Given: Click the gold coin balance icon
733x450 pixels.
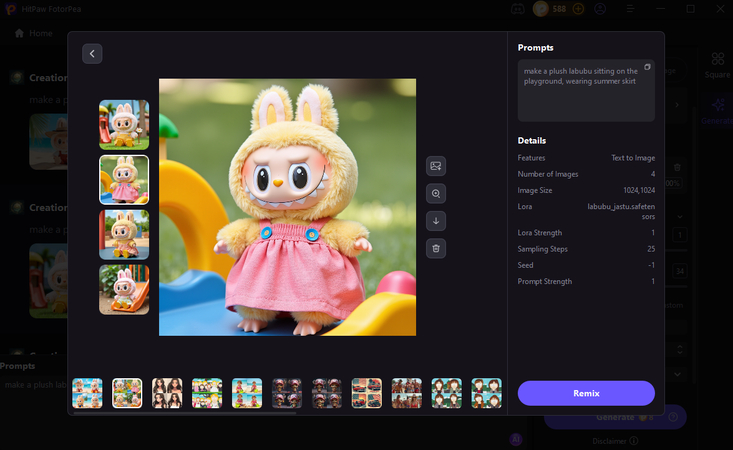Looking at the screenshot, I should [541, 9].
